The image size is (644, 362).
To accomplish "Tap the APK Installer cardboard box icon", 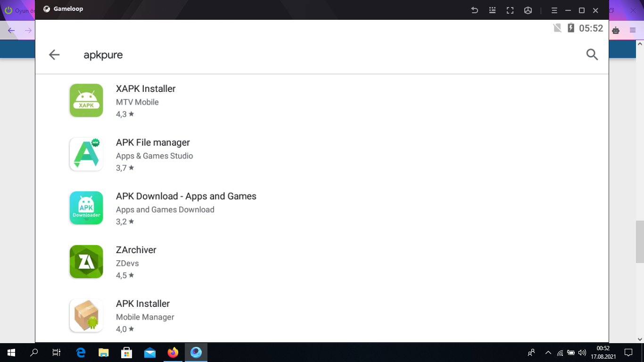I will coord(86,315).
